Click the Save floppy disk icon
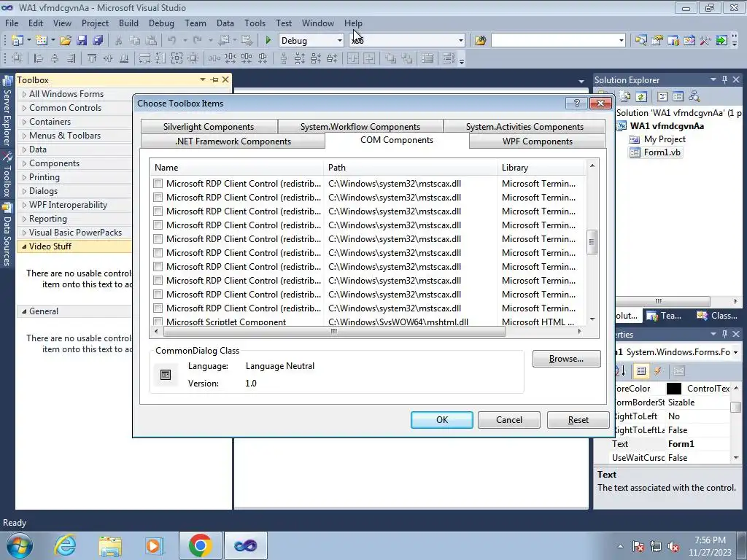 click(82, 41)
